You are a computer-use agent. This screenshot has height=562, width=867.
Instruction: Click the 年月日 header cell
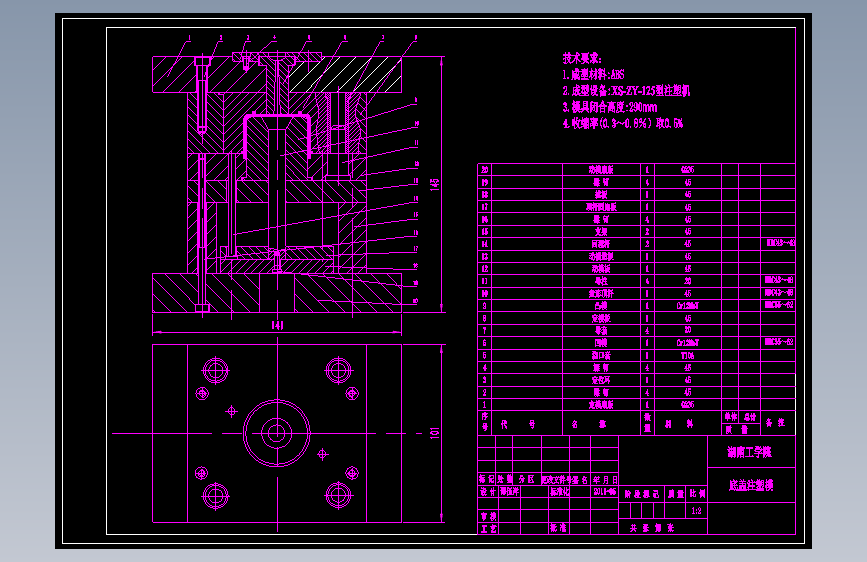coord(605,480)
